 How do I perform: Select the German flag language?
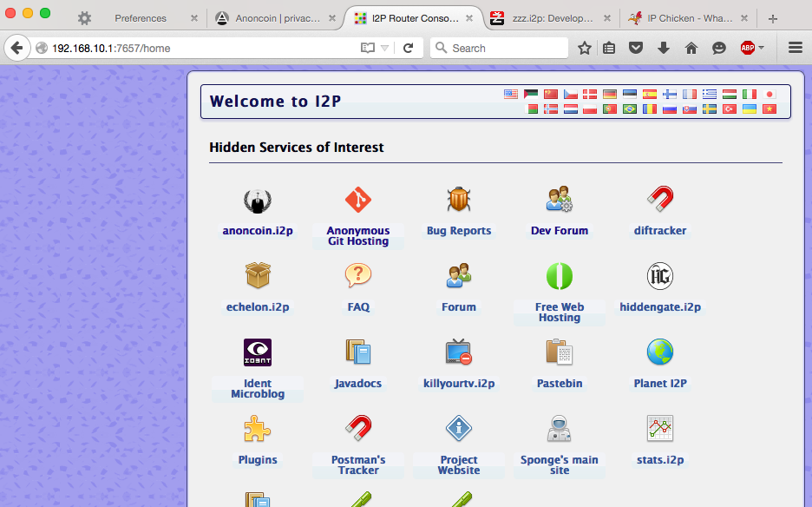click(610, 94)
